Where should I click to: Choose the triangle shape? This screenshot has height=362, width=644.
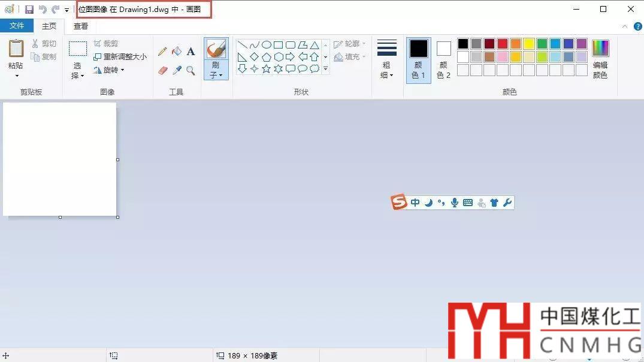pos(315,45)
